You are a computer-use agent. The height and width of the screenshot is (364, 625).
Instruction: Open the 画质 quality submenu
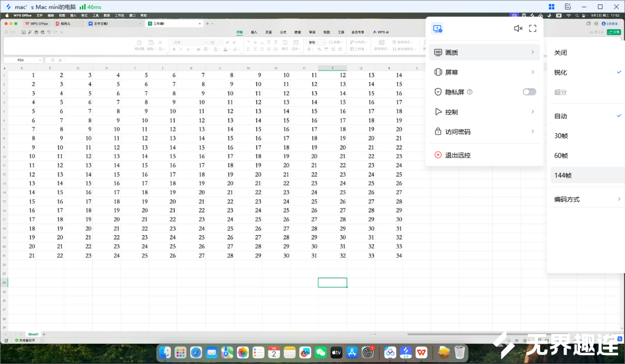click(x=484, y=52)
